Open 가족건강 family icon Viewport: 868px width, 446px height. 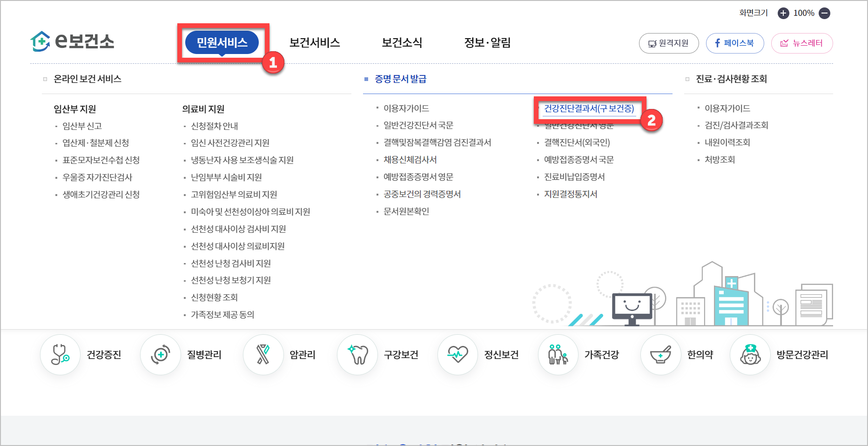pyautogui.click(x=558, y=355)
